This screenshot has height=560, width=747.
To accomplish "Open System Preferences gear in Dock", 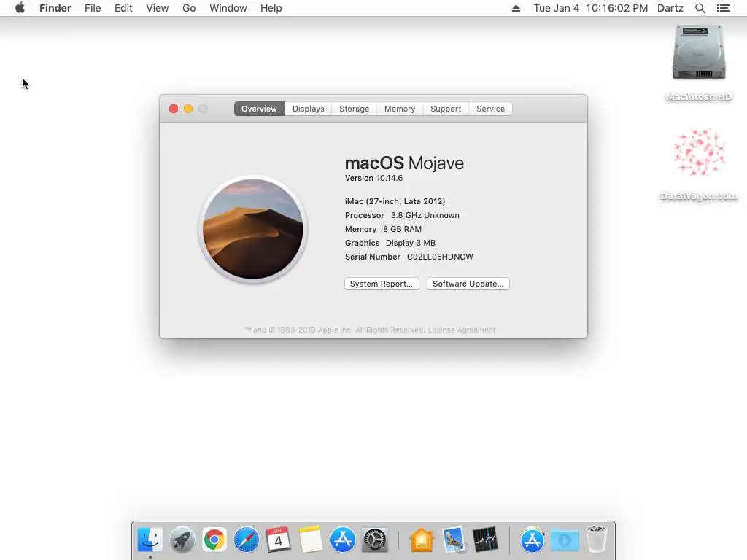I will (375, 540).
